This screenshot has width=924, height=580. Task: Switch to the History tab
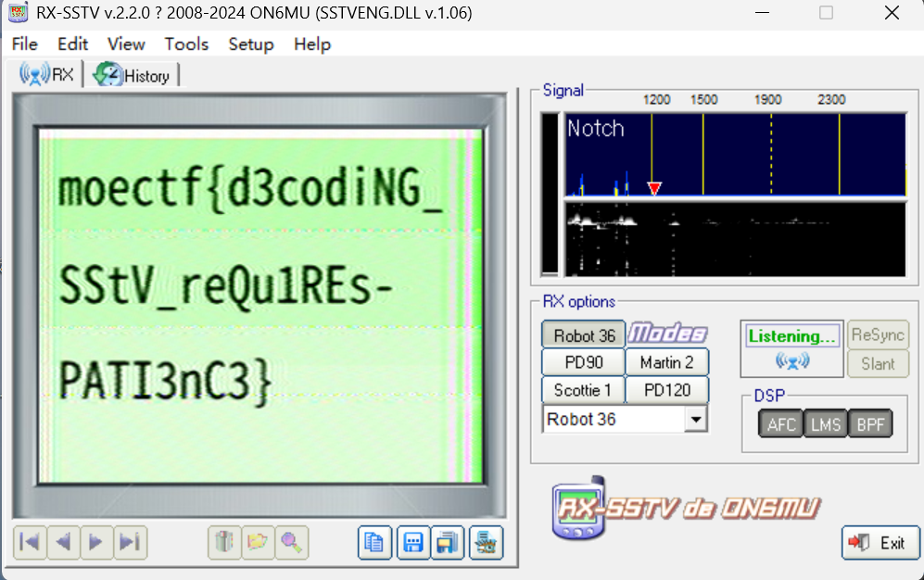click(x=132, y=75)
